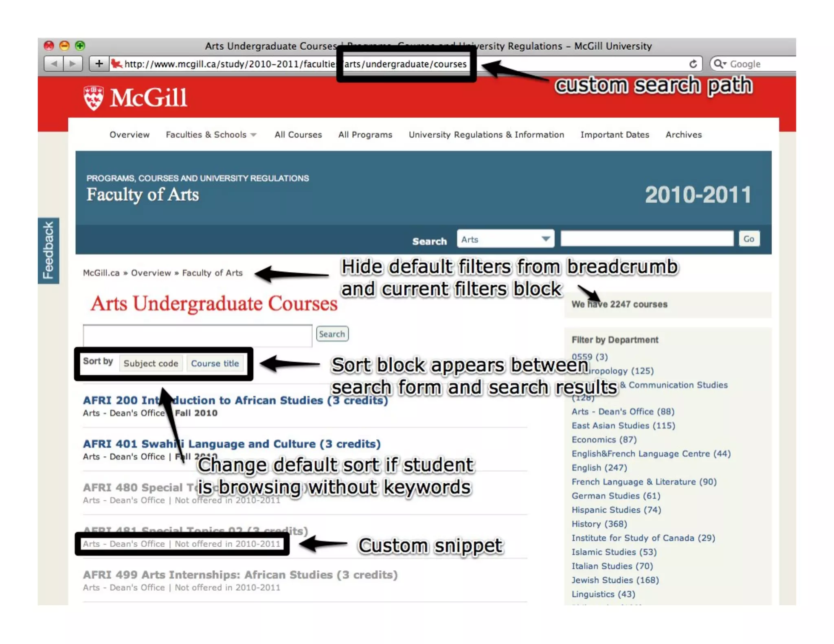
Task: Click the McGill crest logo
Action: (94, 98)
